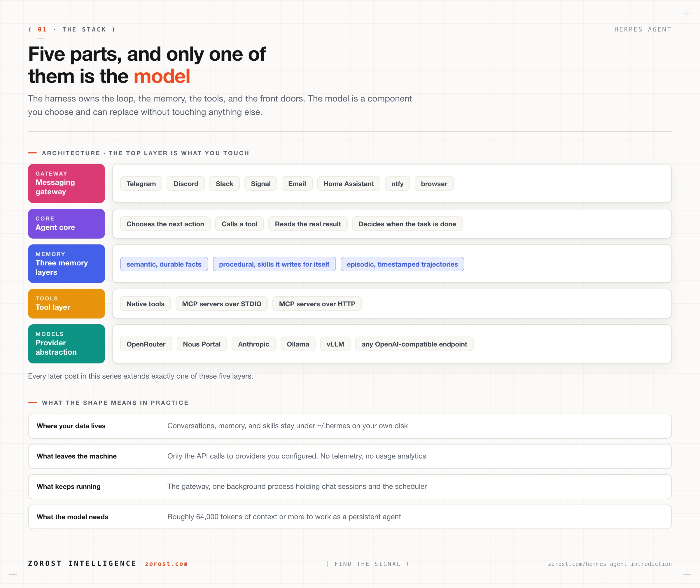Click the orange Tool layer block

point(66,304)
